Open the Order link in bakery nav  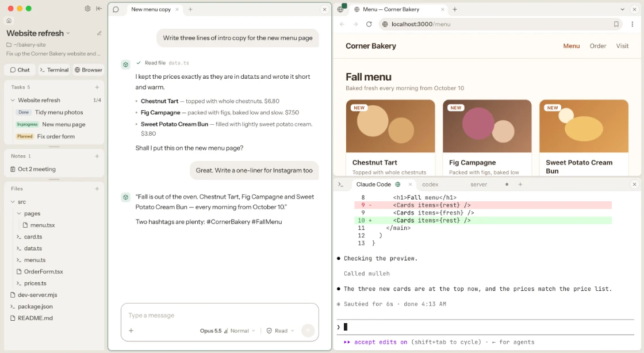(597, 46)
